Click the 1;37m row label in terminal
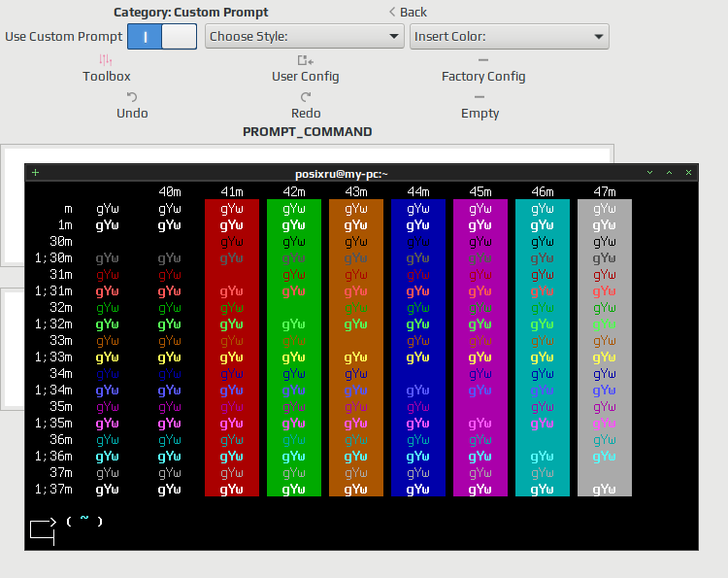Image resolution: width=728 pixels, height=578 pixels. click(x=53, y=490)
